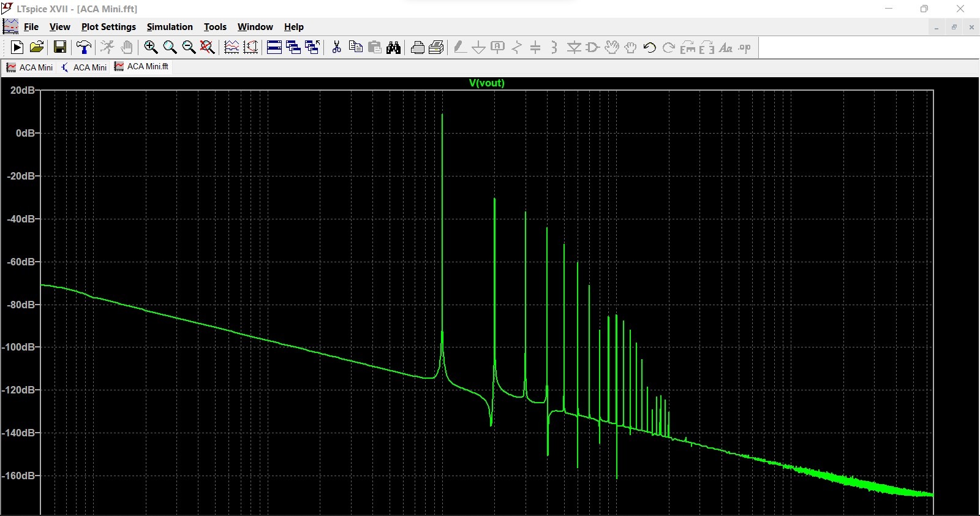The width and height of the screenshot is (980, 516).
Task: Click the Move open-hand icon
Action: click(x=612, y=47)
